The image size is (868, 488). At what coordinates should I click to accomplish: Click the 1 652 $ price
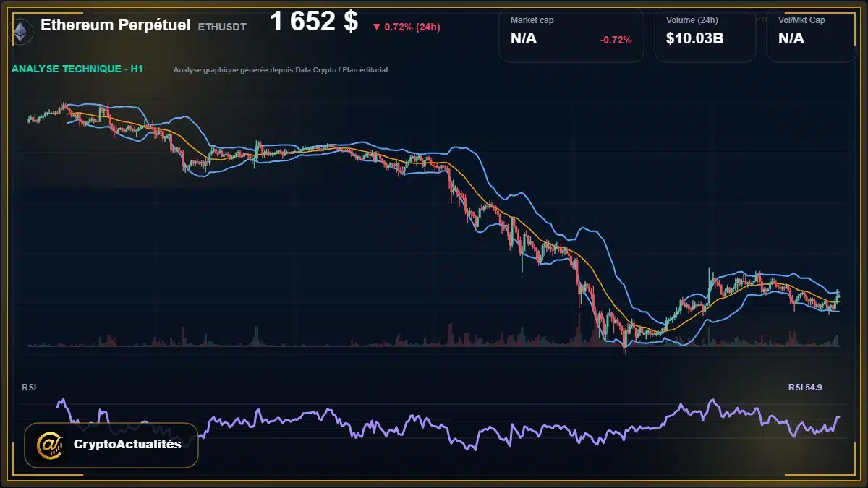click(314, 22)
